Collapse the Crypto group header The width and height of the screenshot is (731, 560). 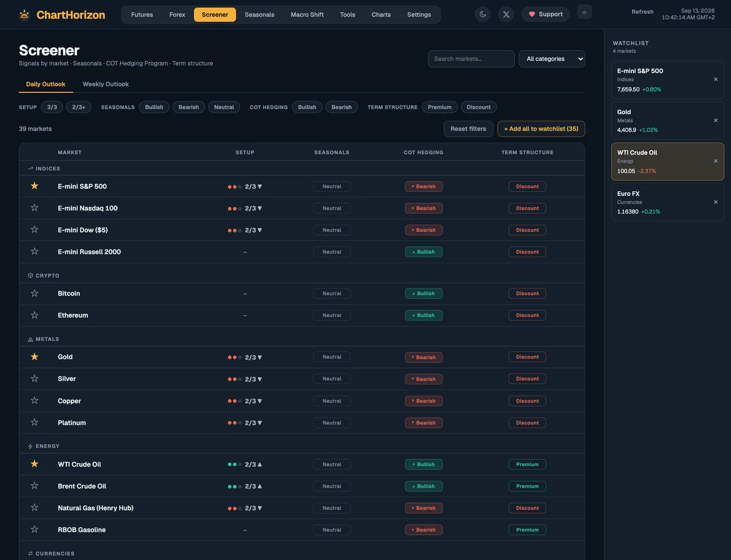(302, 275)
